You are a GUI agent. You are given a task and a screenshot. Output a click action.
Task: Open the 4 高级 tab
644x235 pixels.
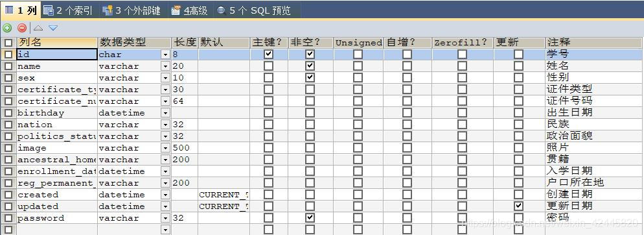tap(189, 10)
